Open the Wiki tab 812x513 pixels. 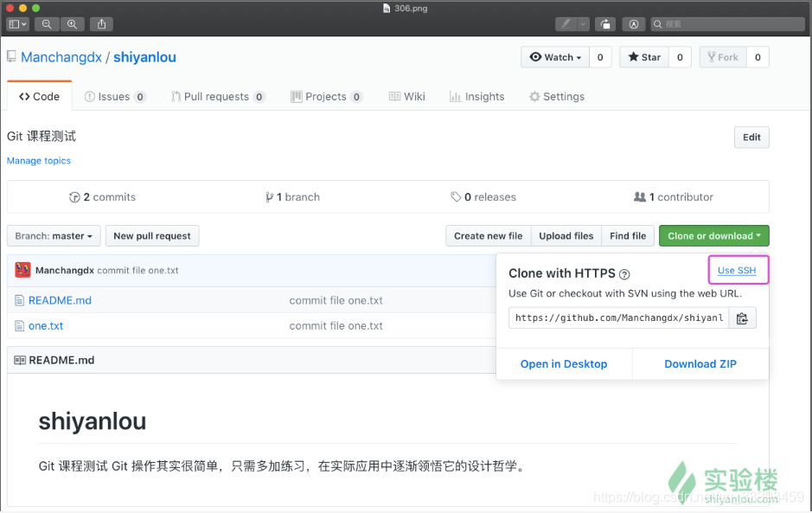coord(407,96)
